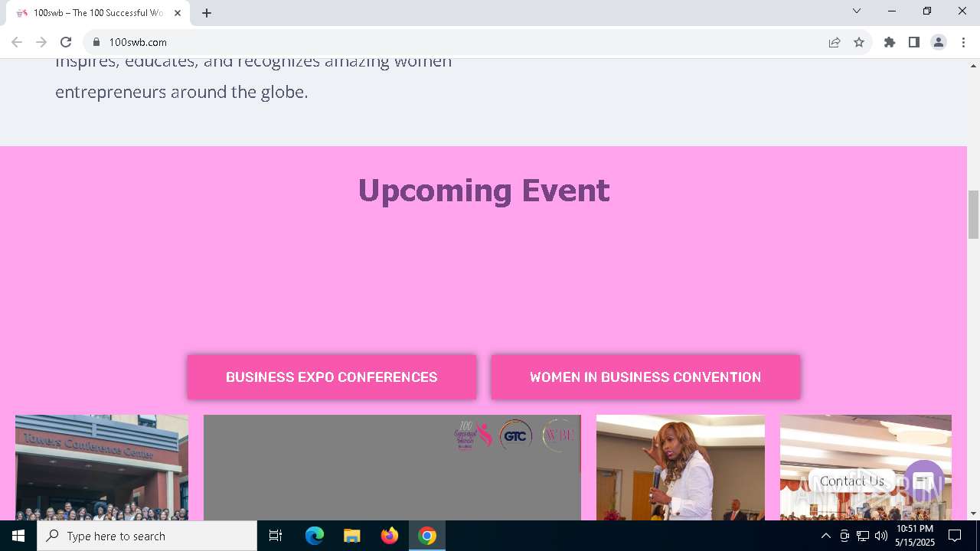Open the Chrome profile avatar
Screen dimensions: 980x551
point(939,42)
